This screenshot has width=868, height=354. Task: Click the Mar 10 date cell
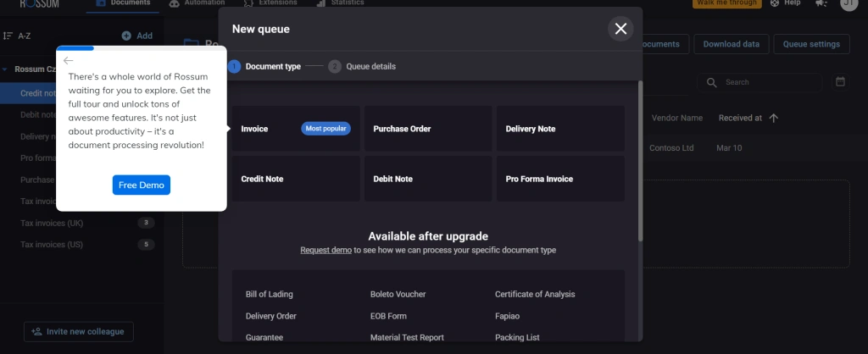point(729,148)
